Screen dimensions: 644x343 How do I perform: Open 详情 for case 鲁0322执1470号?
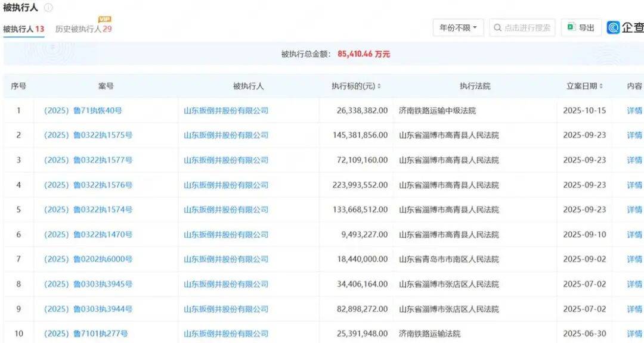tap(634, 235)
